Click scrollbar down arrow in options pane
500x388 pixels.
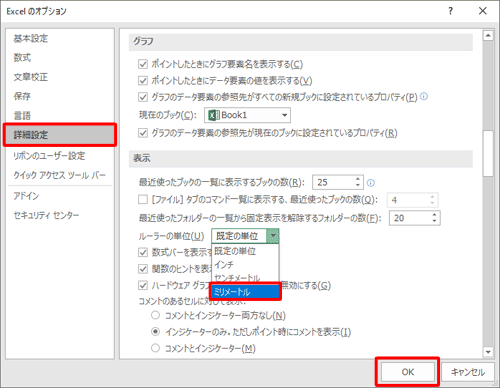point(488,352)
